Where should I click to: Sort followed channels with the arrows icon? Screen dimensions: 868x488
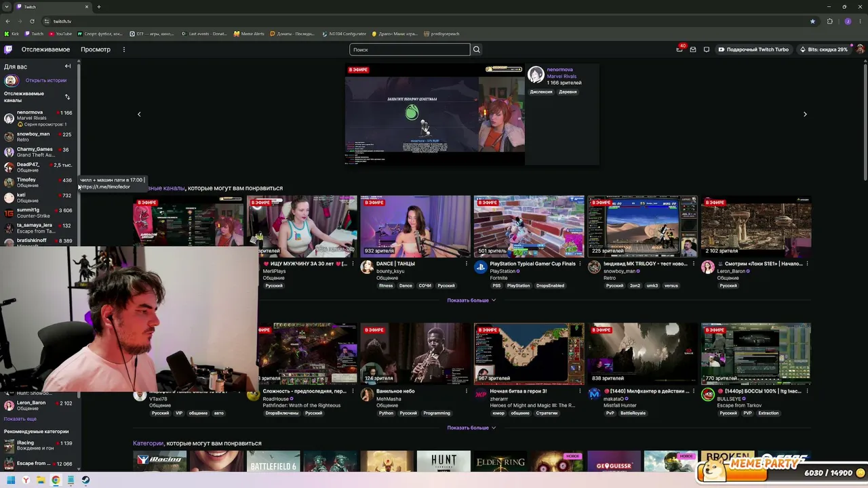pyautogui.click(x=67, y=97)
